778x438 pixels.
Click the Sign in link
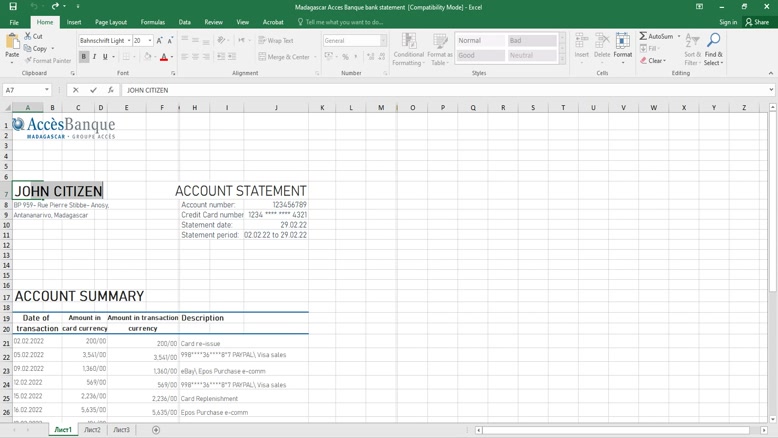pos(728,22)
